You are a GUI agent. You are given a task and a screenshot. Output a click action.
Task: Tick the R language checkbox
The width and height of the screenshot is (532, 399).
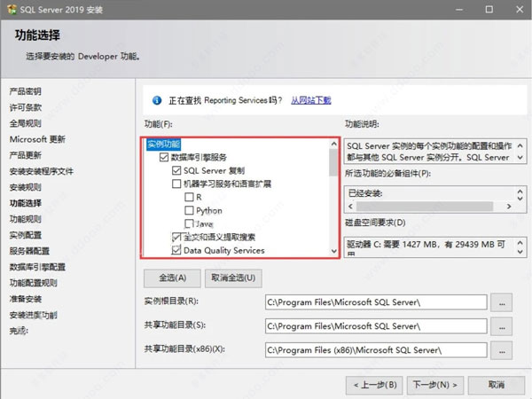(189, 197)
